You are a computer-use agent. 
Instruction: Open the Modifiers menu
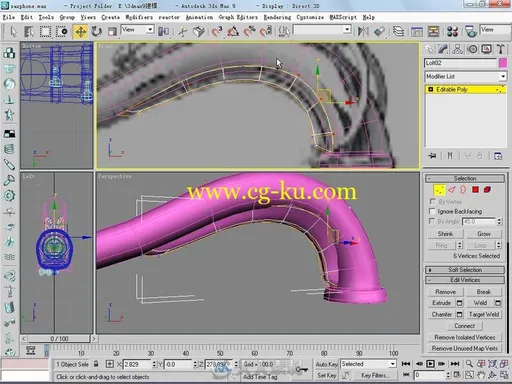click(139, 17)
